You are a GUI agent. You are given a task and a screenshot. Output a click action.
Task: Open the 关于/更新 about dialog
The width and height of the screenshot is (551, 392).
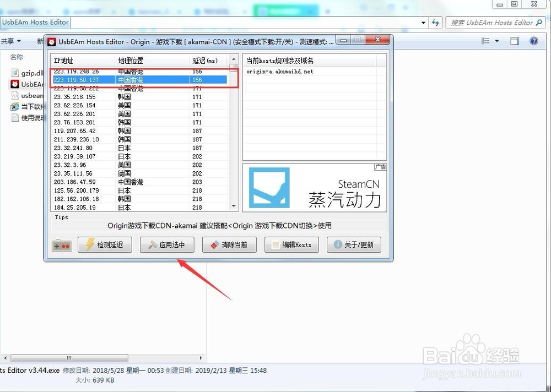[x=354, y=245]
